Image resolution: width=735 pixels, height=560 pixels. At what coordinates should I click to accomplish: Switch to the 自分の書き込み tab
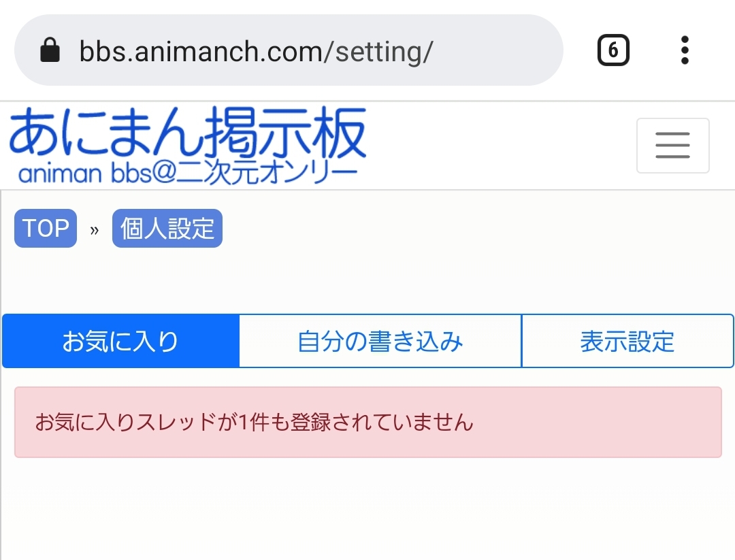pyautogui.click(x=380, y=341)
